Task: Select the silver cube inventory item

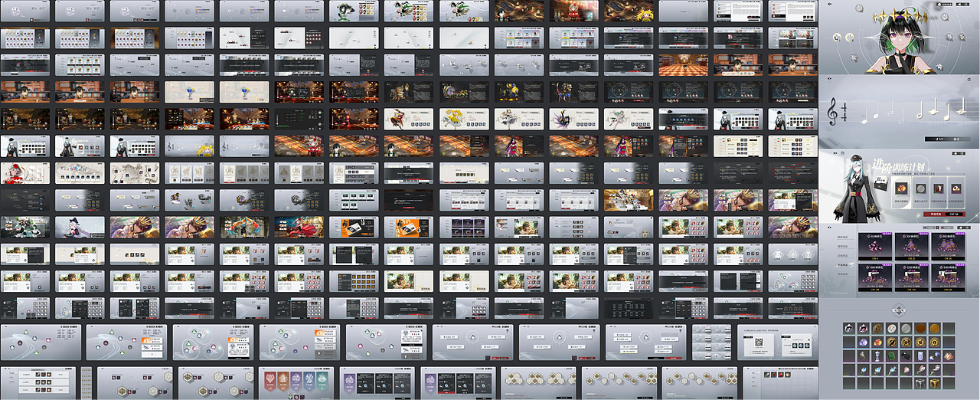Action: [920, 383]
